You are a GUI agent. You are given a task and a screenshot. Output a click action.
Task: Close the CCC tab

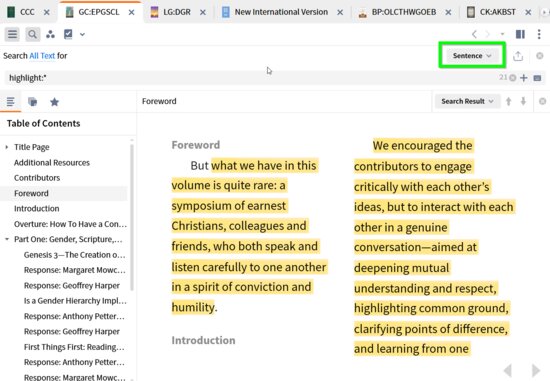point(47,12)
